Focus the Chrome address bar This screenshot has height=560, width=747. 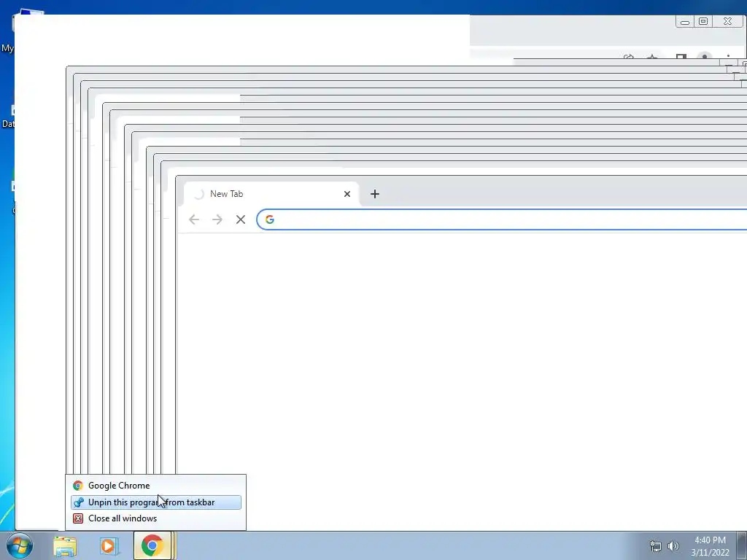click(502, 219)
